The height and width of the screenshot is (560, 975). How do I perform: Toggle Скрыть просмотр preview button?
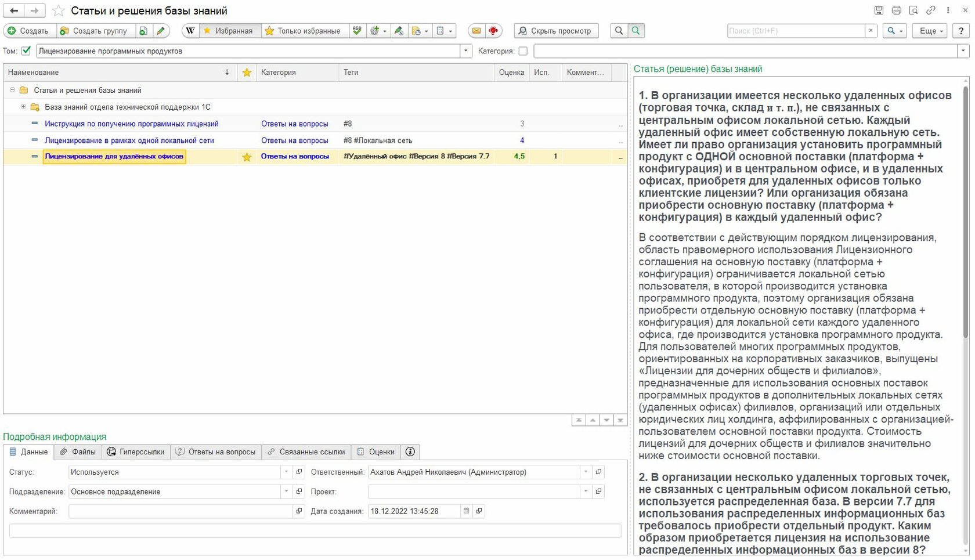point(555,31)
